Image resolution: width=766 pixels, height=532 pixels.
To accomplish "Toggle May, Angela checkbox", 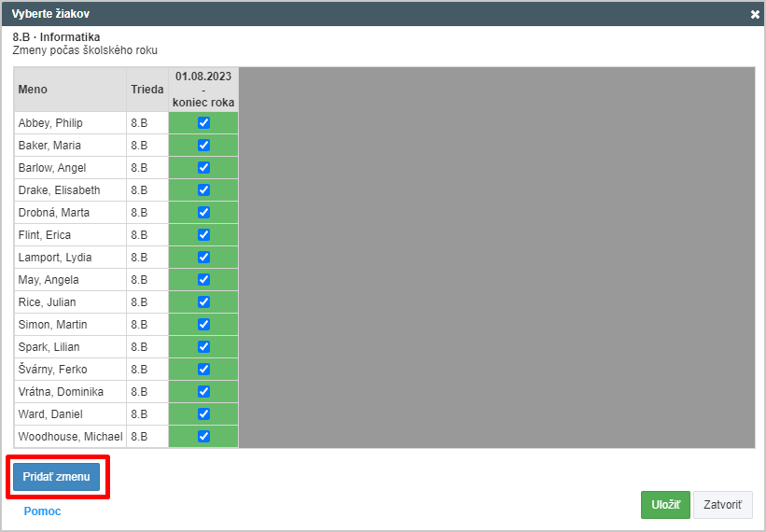I will click(x=203, y=279).
